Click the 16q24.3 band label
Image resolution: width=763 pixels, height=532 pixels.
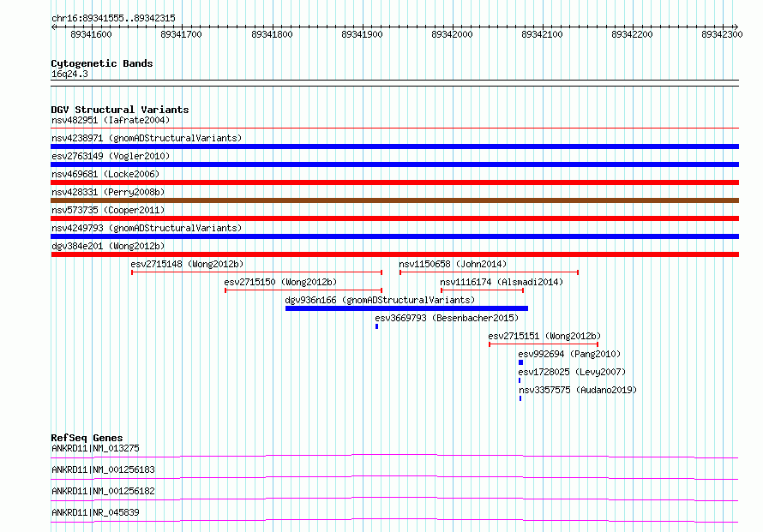point(69,74)
